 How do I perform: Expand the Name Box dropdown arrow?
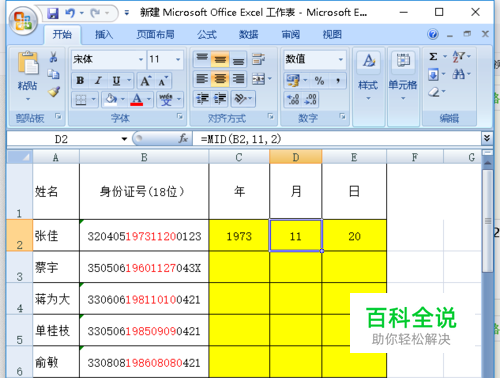tap(124, 139)
